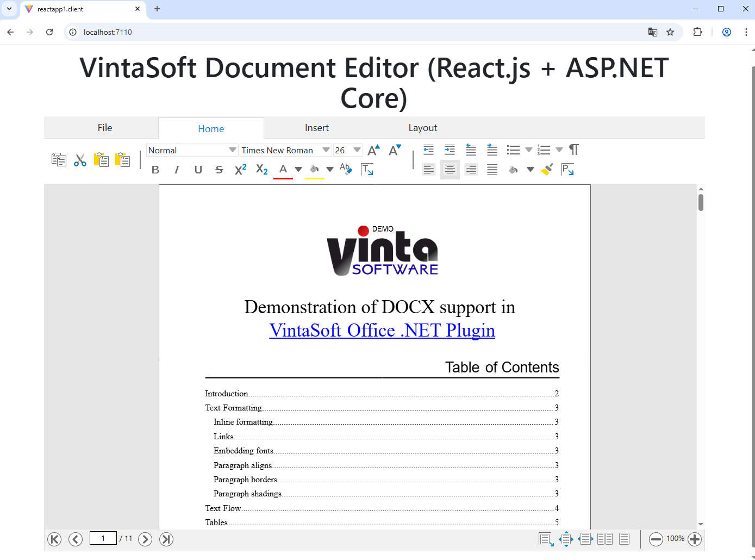The height and width of the screenshot is (560, 755).
Task: Zoom in with the plus button
Action: coord(695,539)
